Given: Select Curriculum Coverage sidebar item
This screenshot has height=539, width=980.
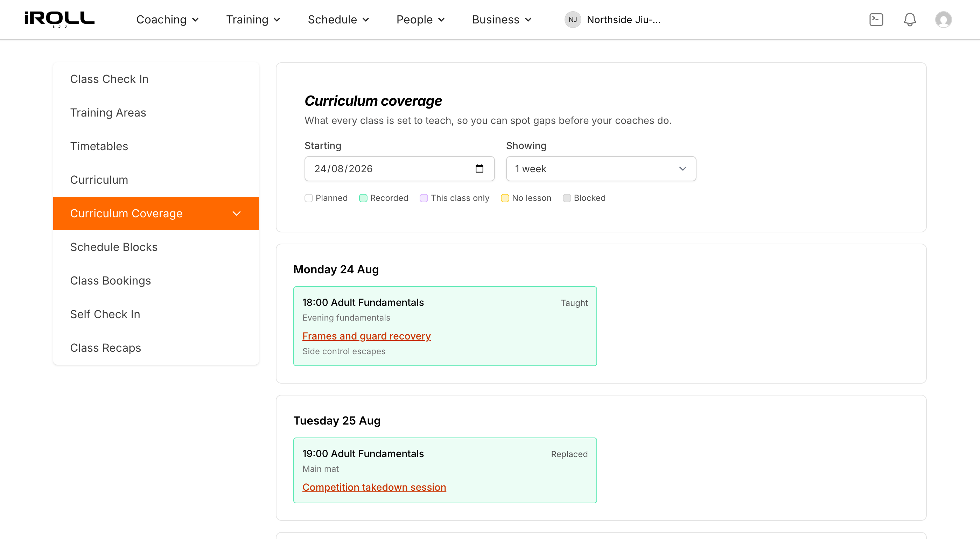Looking at the screenshot, I should [156, 213].
